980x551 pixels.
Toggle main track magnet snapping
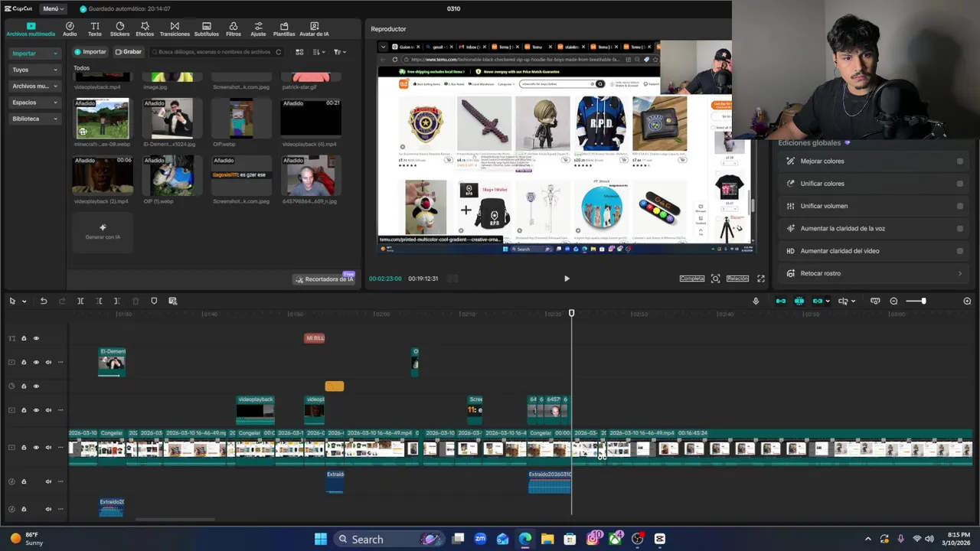[x=781, y=302]
